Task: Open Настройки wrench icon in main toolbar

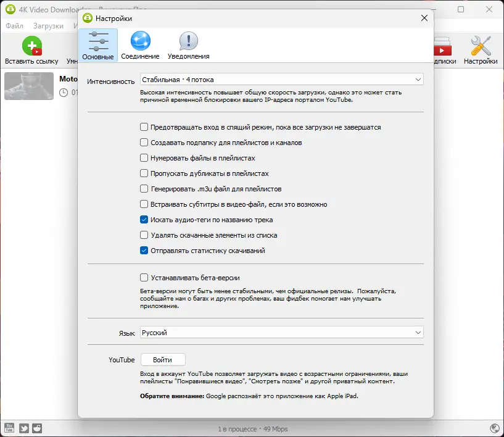Action: tap(481, 46)
